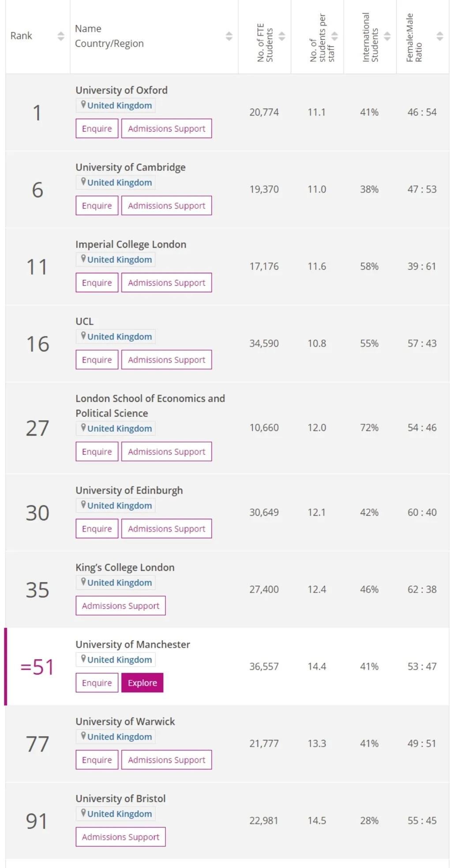This screenshot has width=450, height=868.
Task: Sort by Female:Male Ratio arrows
Action: click(x=440, y=36)
